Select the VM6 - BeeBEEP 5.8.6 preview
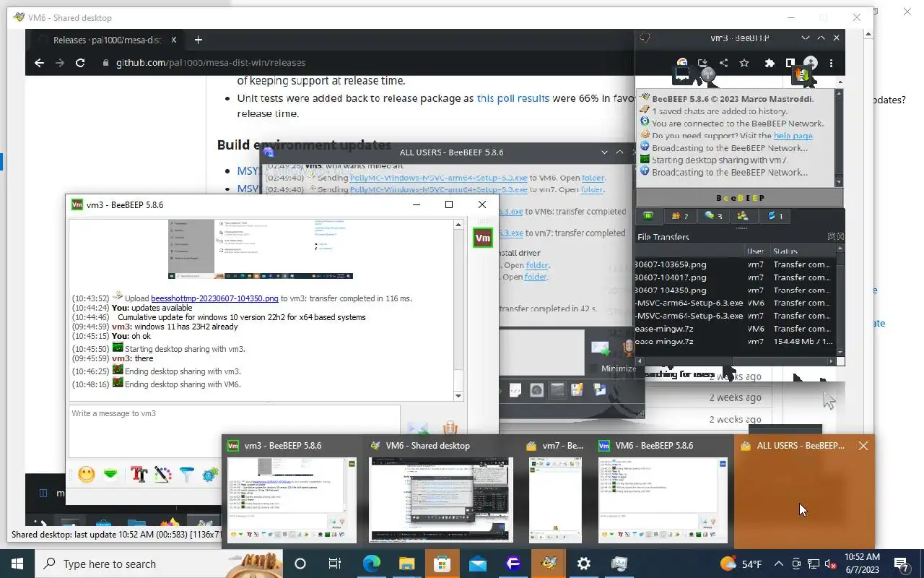This screenshot has width=924, height=578. [x=663, y=491]
